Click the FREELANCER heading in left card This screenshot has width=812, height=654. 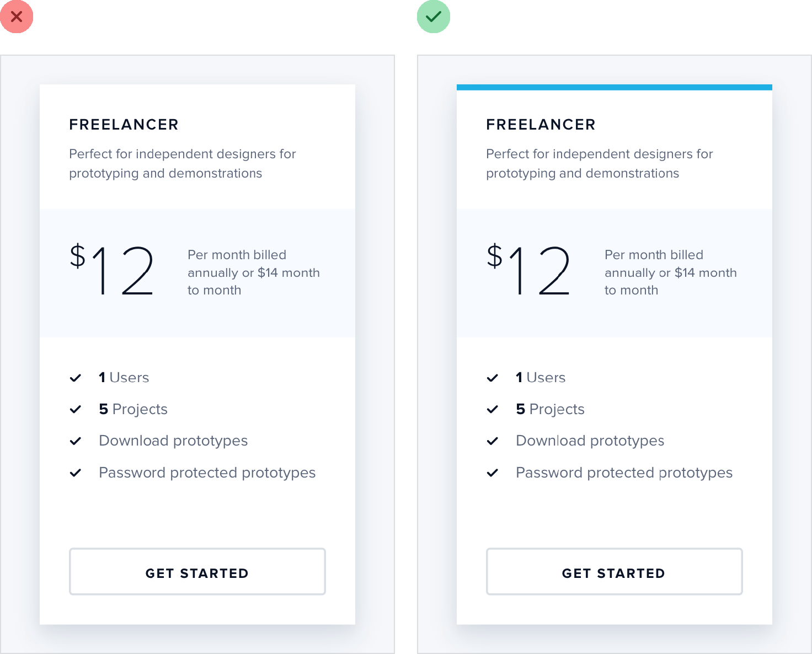click(x=124, y=125)
